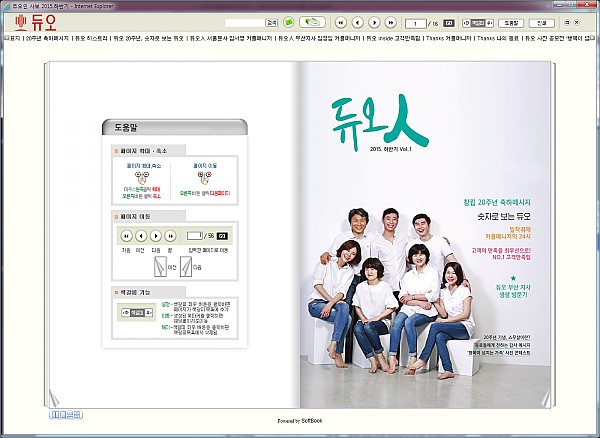
Task: Go to first page with rewind button
Action: [x=341, y=21]
